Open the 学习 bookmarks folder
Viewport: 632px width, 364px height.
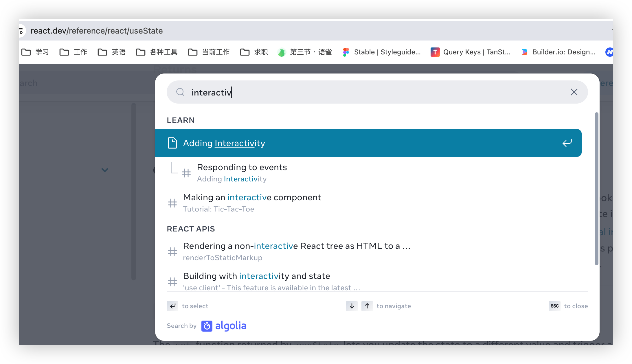click(x=35, y=52)
